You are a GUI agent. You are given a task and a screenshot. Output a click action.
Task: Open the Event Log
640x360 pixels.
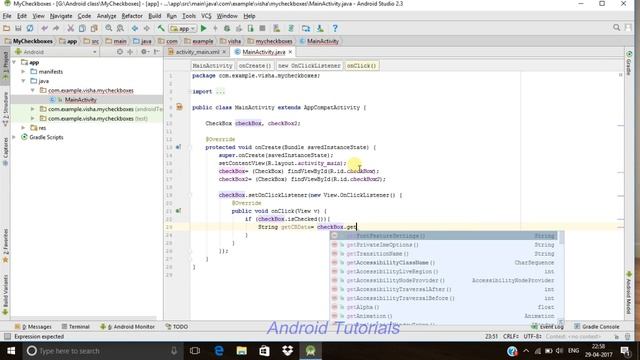pos(547,327)
